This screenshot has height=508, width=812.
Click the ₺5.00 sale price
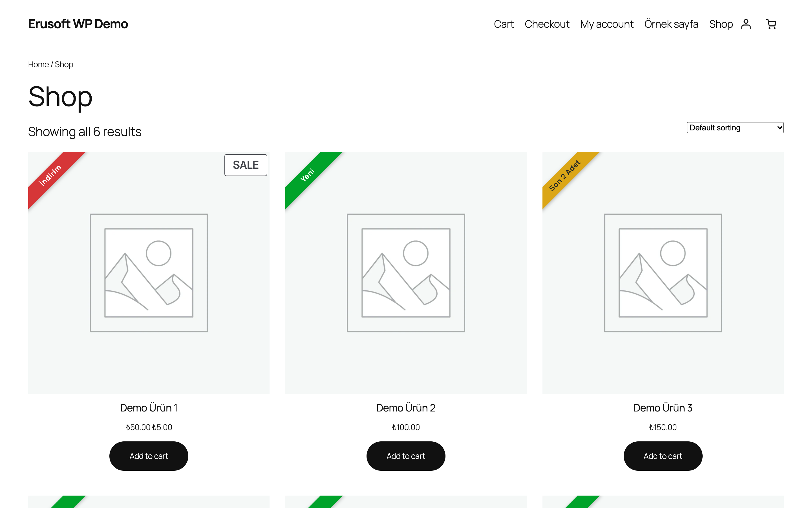[x=162, y=427]
